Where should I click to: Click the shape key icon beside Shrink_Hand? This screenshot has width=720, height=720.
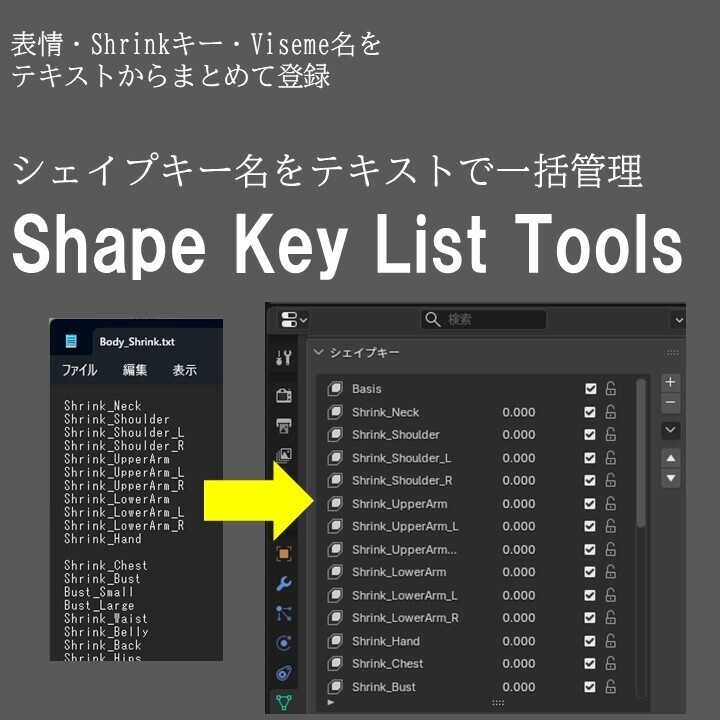pos(335,641)
